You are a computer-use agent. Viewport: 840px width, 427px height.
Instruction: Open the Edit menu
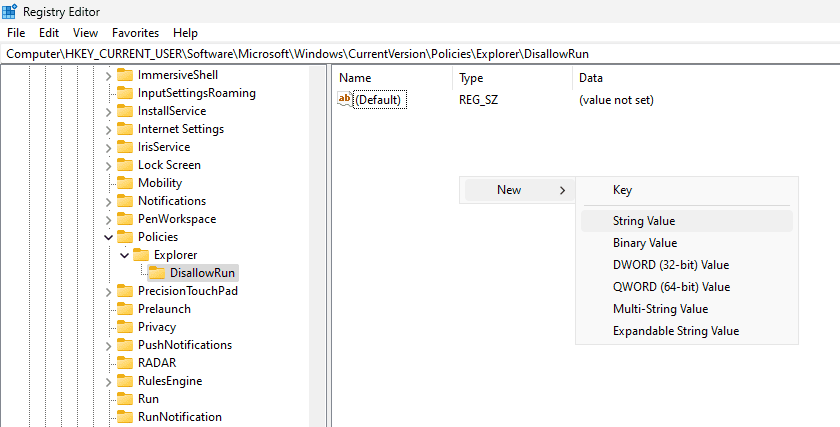[x=49, y=33]
